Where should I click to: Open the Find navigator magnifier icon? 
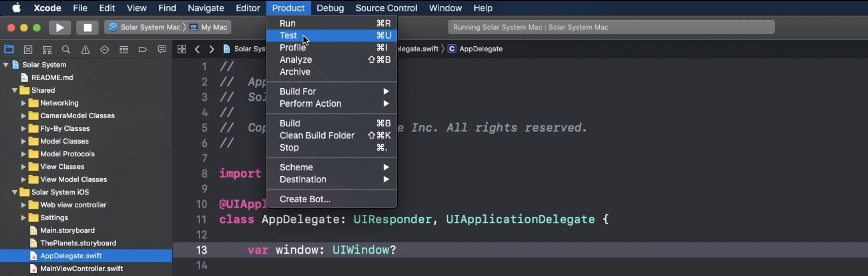click(66, 49)
